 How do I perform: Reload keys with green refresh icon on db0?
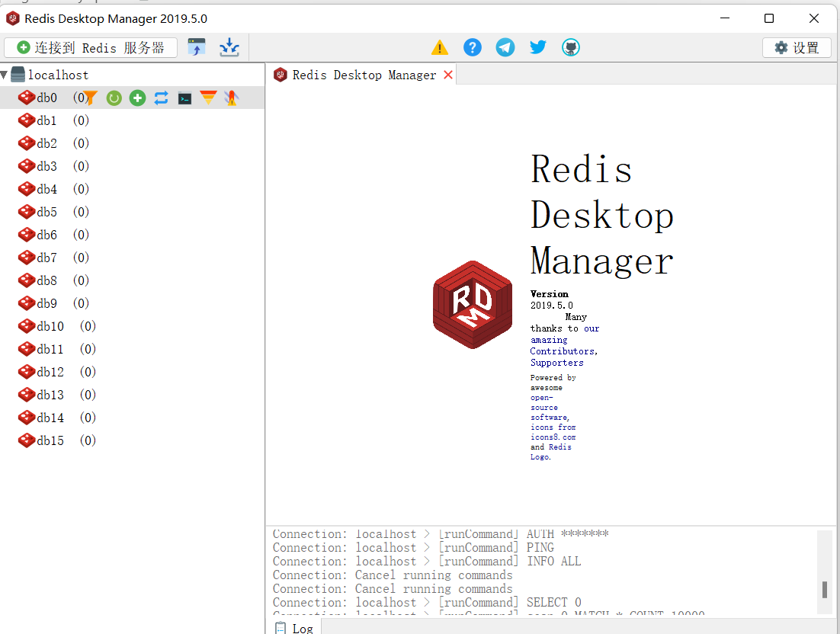(x=114, y=98)
